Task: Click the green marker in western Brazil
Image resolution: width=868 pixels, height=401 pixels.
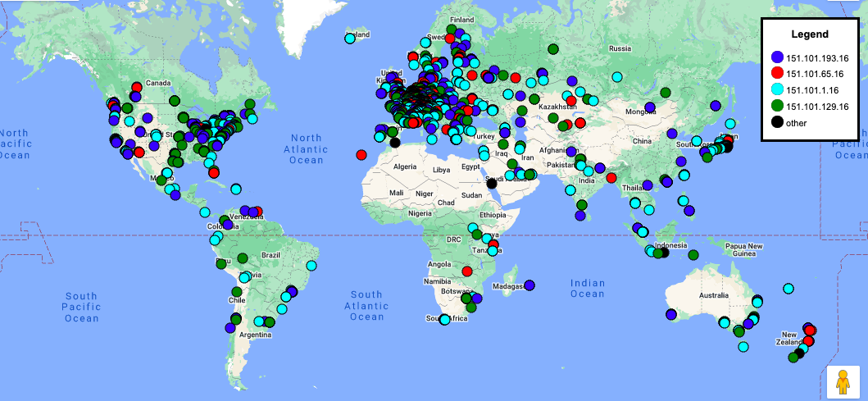Action: tap(243, 258)
